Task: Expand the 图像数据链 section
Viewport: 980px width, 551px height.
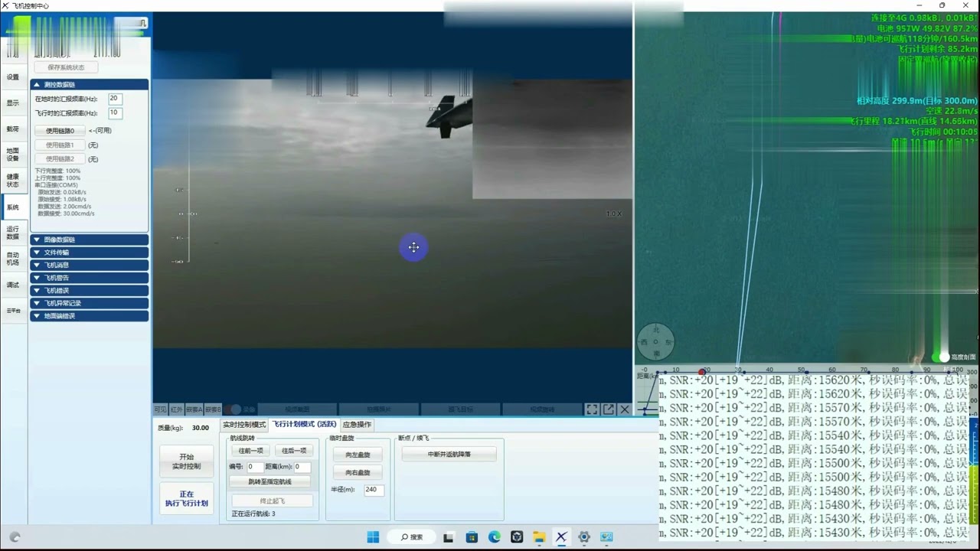Action: (89, 240)
